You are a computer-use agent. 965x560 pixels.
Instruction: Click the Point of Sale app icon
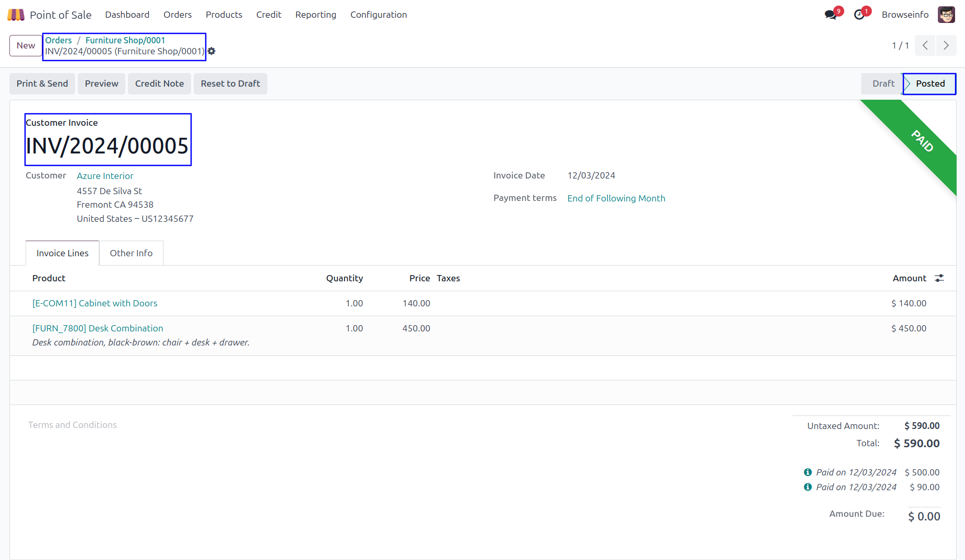tap(16, 15)
